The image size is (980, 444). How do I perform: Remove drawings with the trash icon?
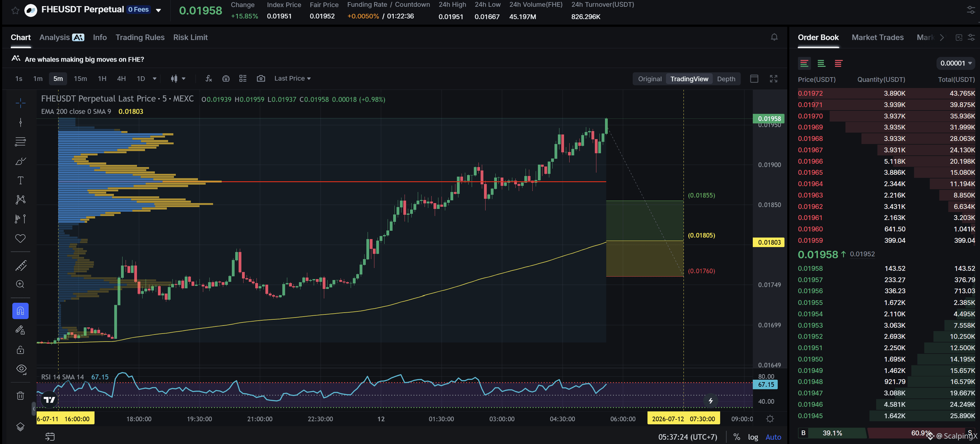pyautogui.click(x=21, y=396)
